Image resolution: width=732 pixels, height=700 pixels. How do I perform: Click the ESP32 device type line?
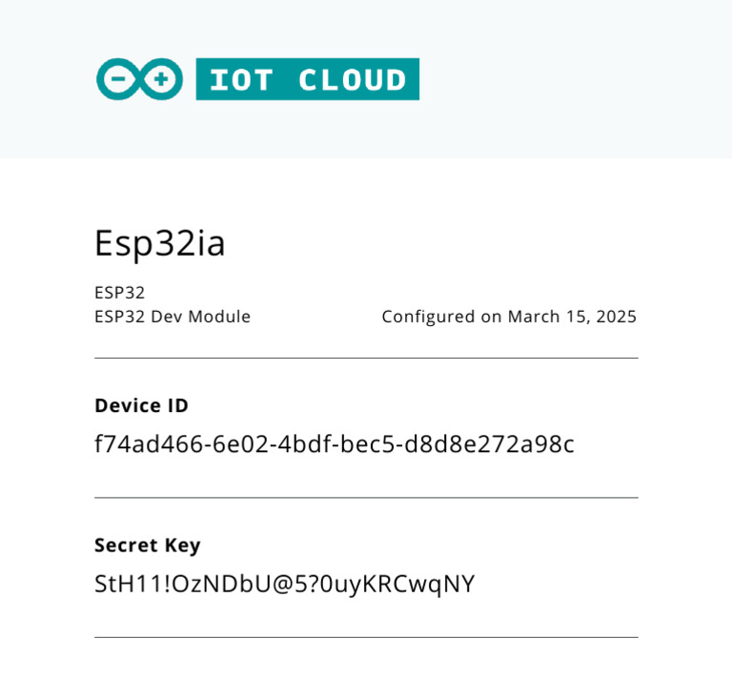click(119, 293)
